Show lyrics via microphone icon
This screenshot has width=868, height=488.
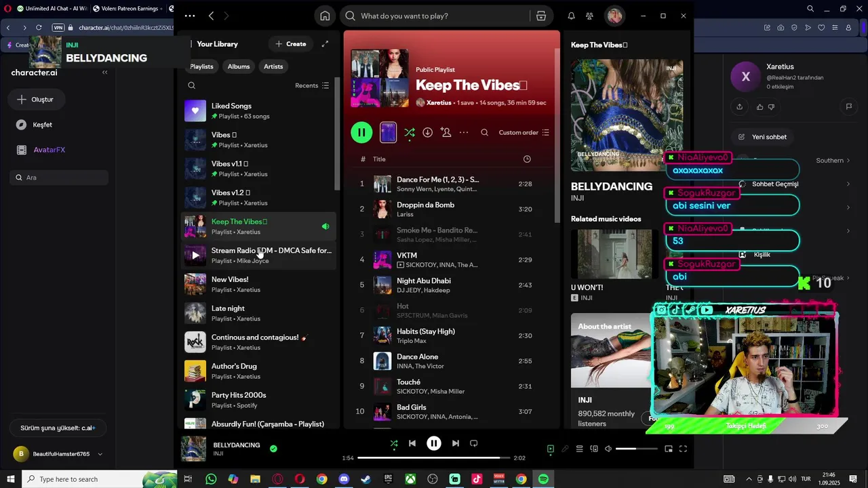(565, 449)
